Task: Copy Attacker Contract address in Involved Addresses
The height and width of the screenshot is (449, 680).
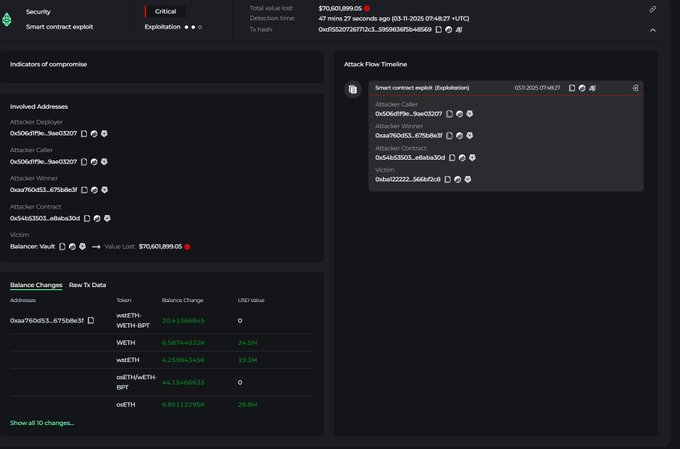Action: point(87,218)
